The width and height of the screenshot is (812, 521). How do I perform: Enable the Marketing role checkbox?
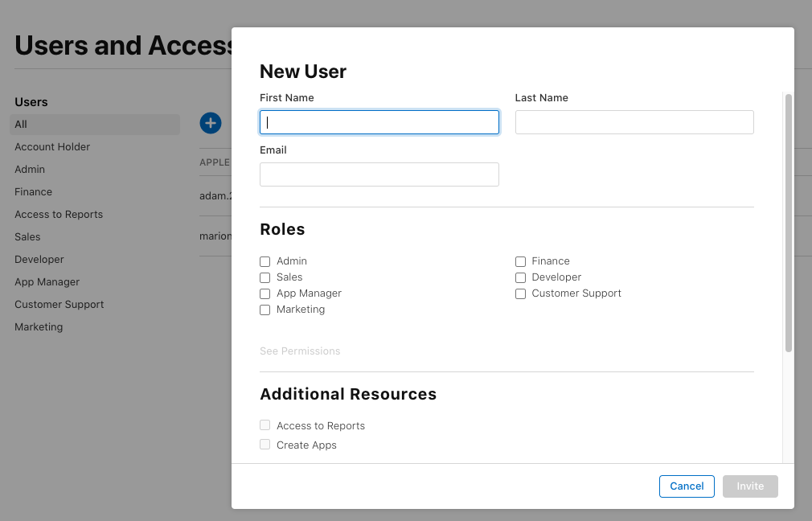(265, 310)
